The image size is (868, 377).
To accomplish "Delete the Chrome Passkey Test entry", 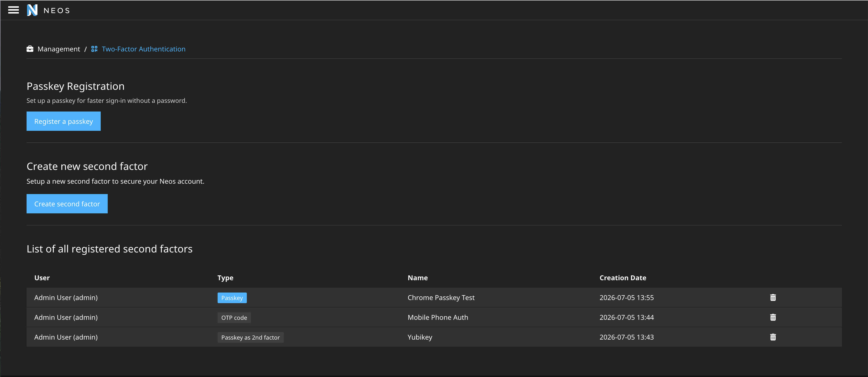I will tap(773, 298).
